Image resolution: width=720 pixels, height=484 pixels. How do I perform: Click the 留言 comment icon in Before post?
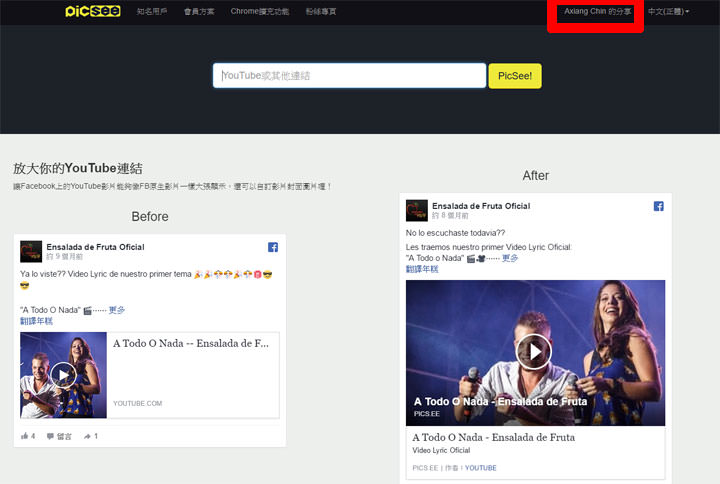pyautogui.click(x=51, y=436)
